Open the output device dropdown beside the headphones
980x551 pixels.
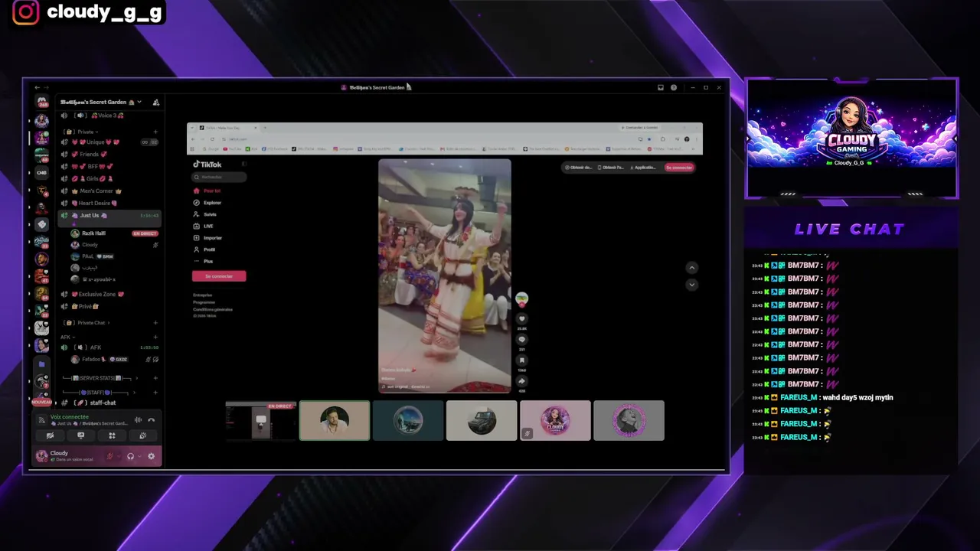(x=139, y=456)
